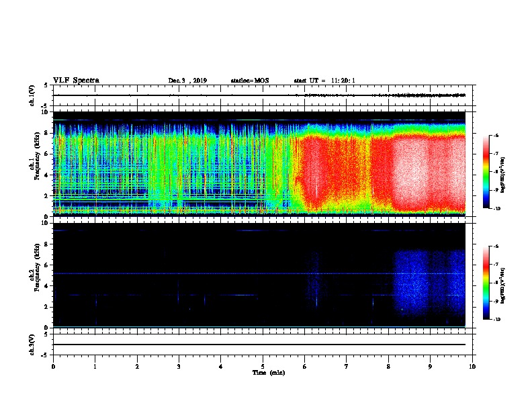Viewport: 532px width, 411px height.
Task: Click the date label 'Dec. 3 , 2019'
Action: [x=187, y=81]
